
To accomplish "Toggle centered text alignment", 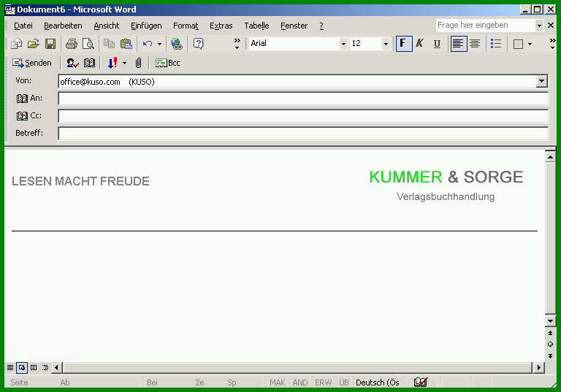I will pyautogui.click(x=475, y=44).
